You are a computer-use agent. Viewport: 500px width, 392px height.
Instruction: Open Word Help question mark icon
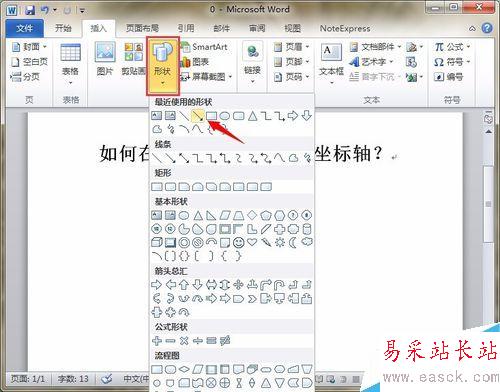[487, 28]
